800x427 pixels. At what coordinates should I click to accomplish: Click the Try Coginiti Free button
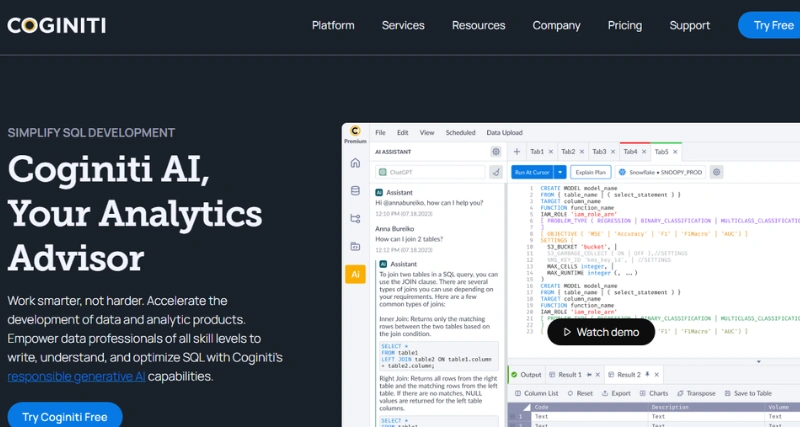(x=64, y=416)
